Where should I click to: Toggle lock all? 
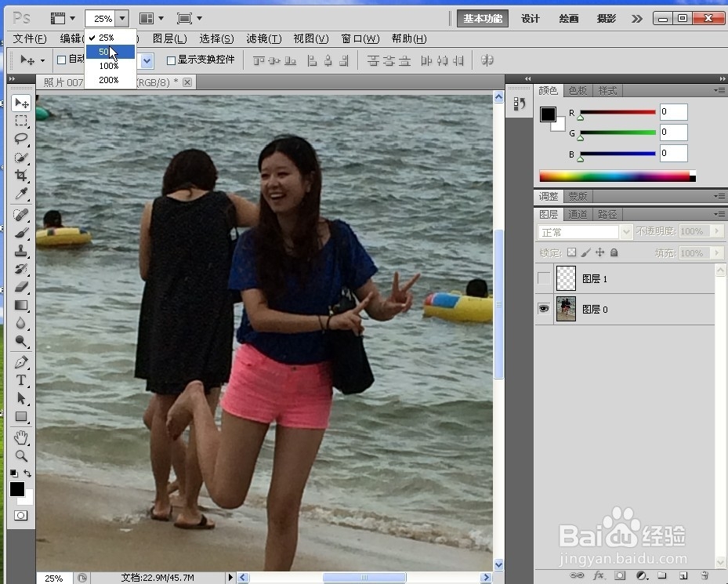[614, 252]
